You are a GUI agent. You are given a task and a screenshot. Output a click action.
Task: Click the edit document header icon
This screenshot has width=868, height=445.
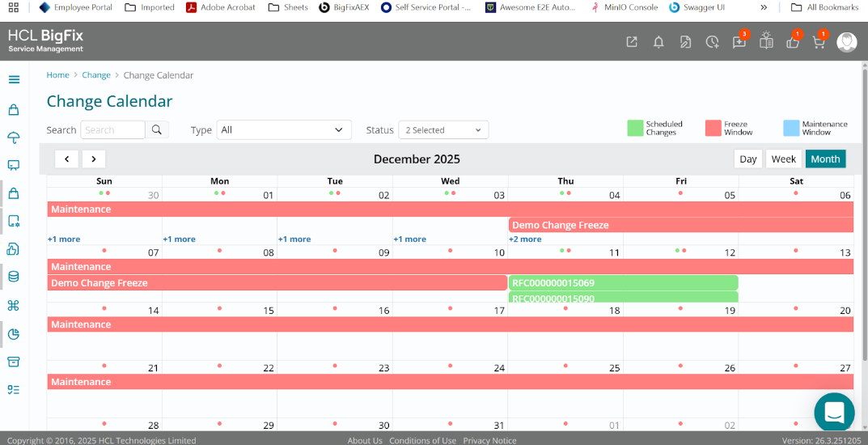click(x=685, y=42)
